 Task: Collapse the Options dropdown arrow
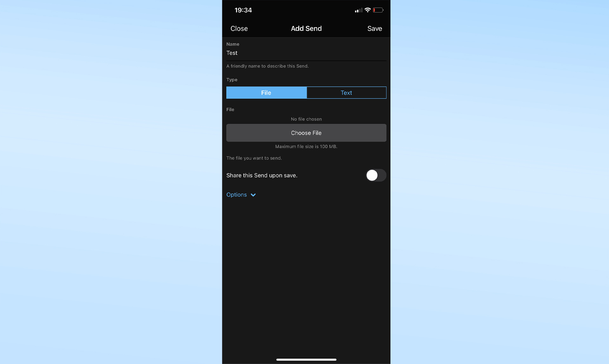pos(253,194)
